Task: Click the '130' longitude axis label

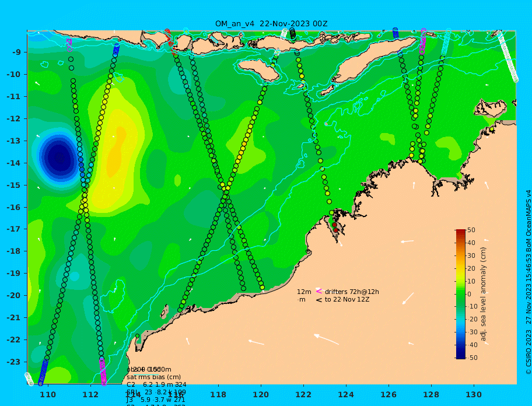Action: pyautogui.click(x=474, y=394)
